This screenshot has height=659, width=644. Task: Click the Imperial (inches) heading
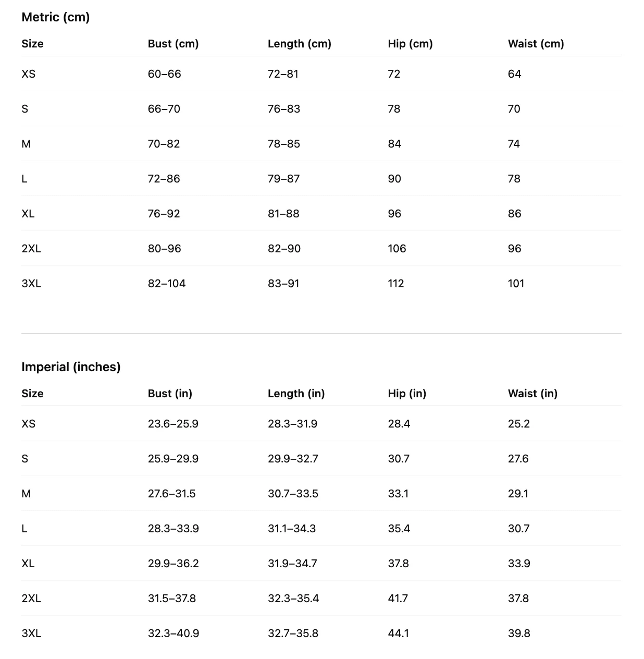click(71, 367)
